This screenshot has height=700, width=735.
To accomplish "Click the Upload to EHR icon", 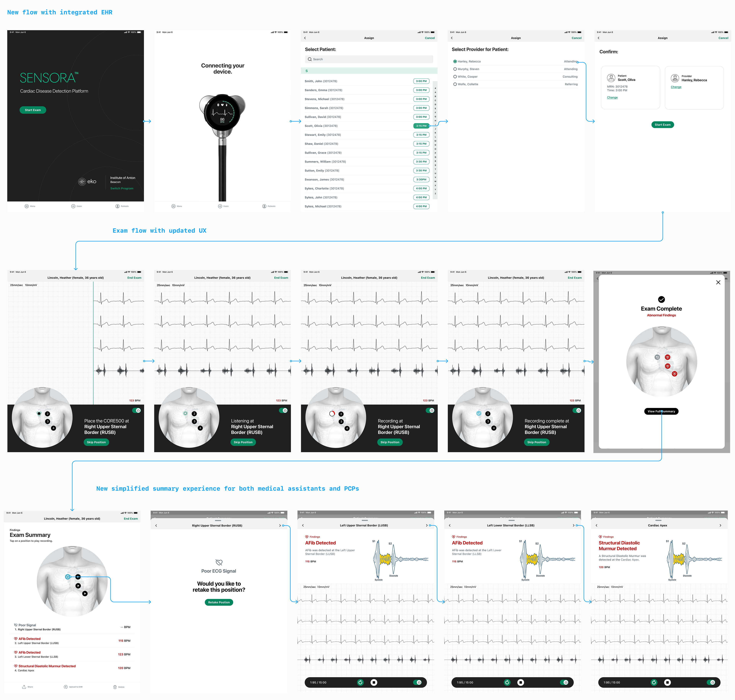I will coord(66,687).
